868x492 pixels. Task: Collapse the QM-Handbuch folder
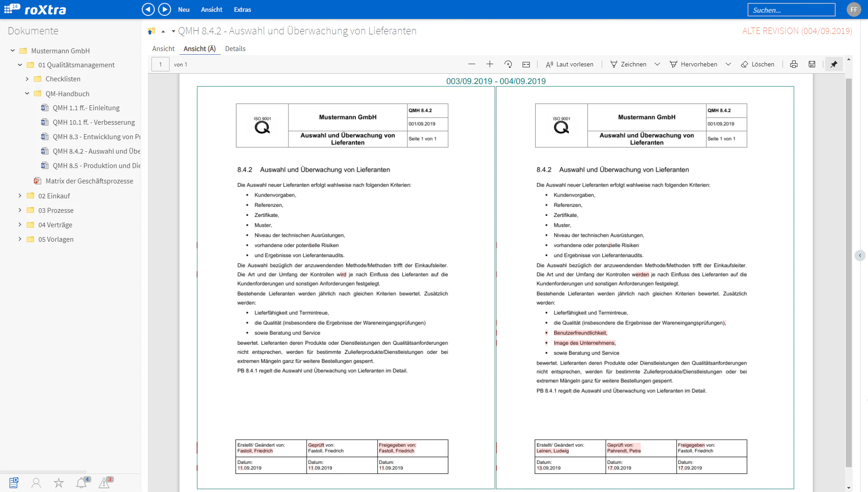pos(27,94)
